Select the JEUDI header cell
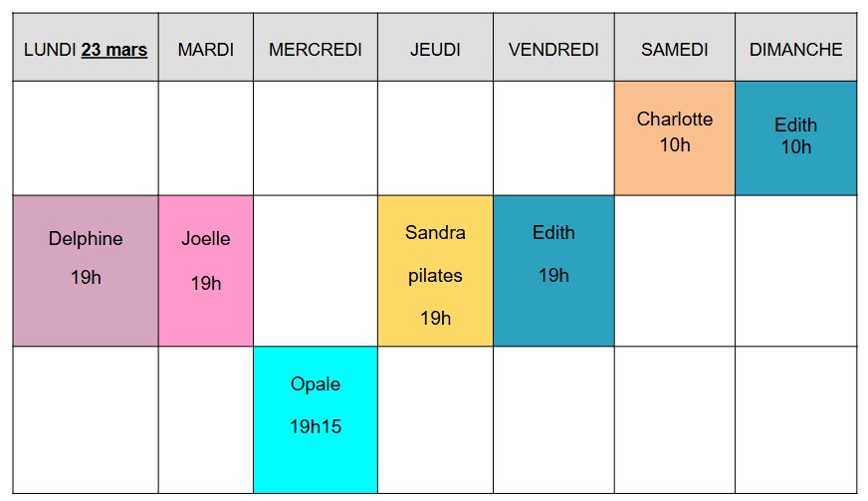Screen dimensions: 868x501 pyautogui.click(x=435, y=49)
